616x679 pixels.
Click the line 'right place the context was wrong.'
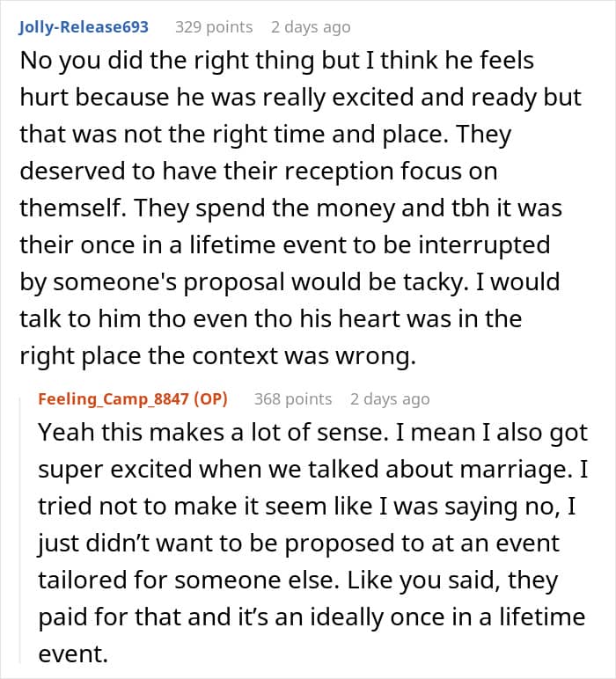218,356
